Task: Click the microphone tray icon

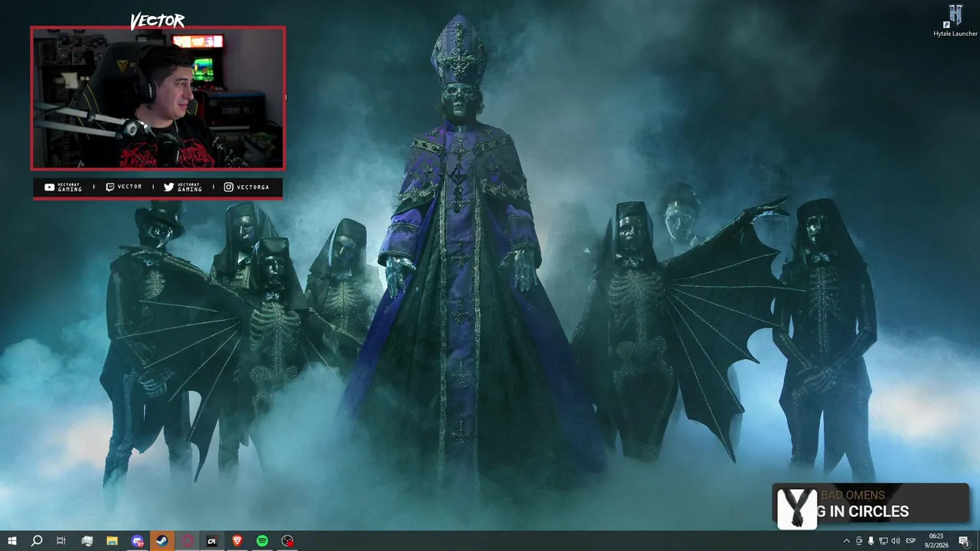Action: click(x=871, y=541)
